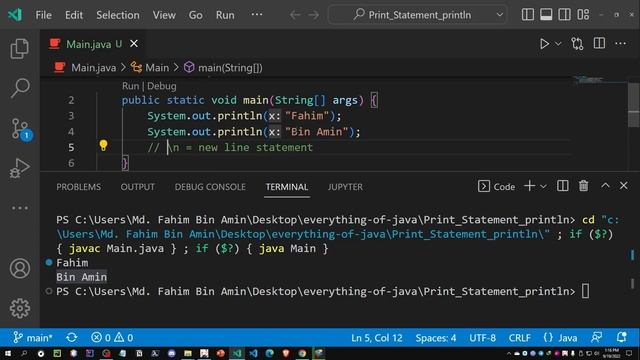This screenshot has height=360, width=640.
Task: Click the VS Code logo icon
Action: point(15,15)
